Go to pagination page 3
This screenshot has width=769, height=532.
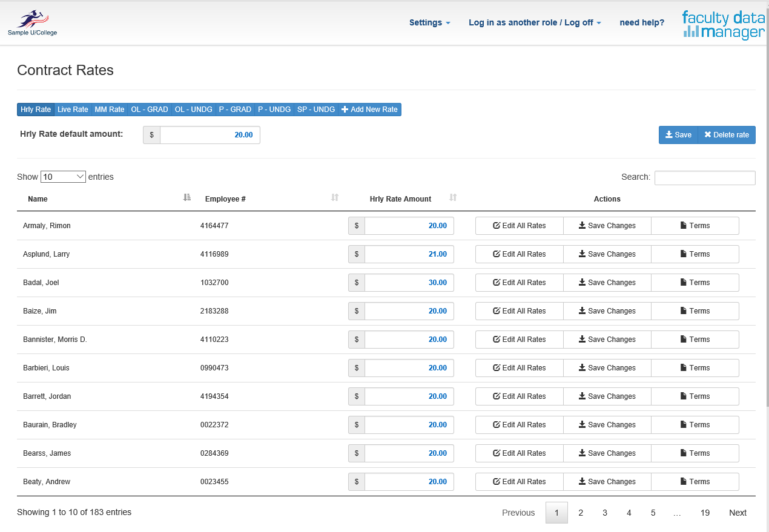(605, 513)
